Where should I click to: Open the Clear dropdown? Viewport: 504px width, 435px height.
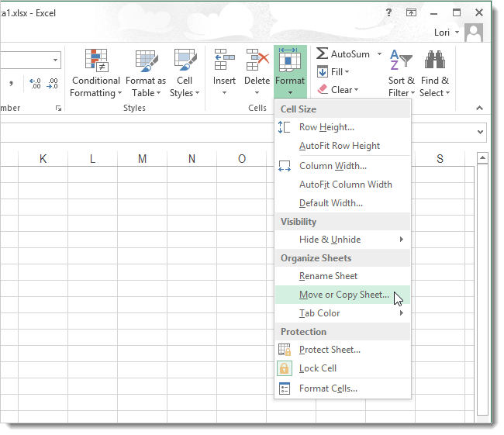pyautogui.click(x=338, y=90)
